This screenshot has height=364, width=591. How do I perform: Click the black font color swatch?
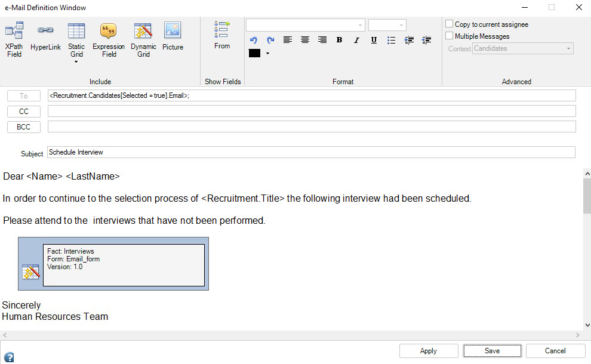coord(254,53)
